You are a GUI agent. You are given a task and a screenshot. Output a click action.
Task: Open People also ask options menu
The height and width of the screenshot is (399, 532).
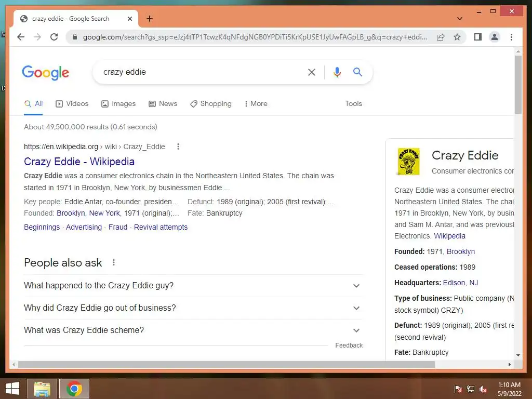click(x=114, y=262)
